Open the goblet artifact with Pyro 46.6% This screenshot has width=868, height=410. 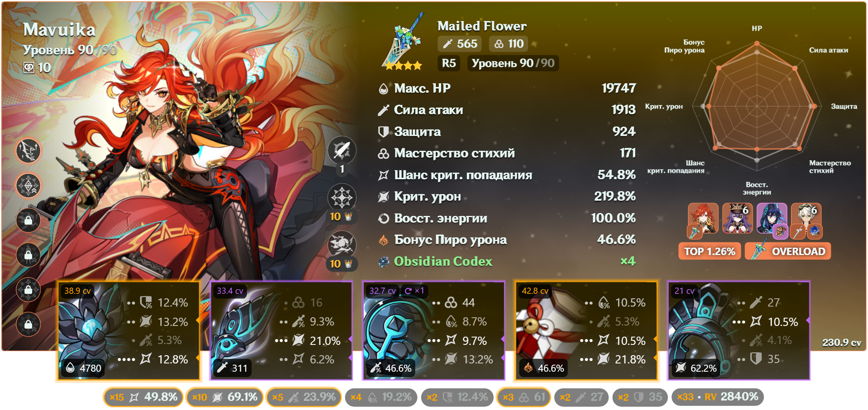(x=586, y=330)
